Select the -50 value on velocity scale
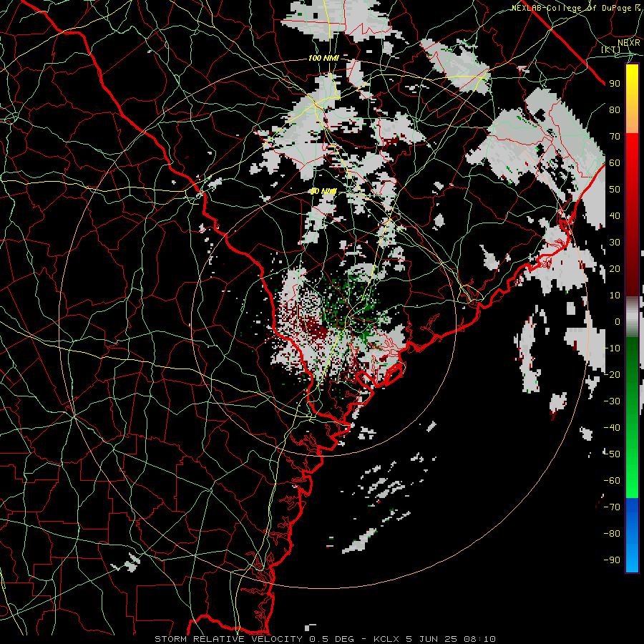 [612, 454]
